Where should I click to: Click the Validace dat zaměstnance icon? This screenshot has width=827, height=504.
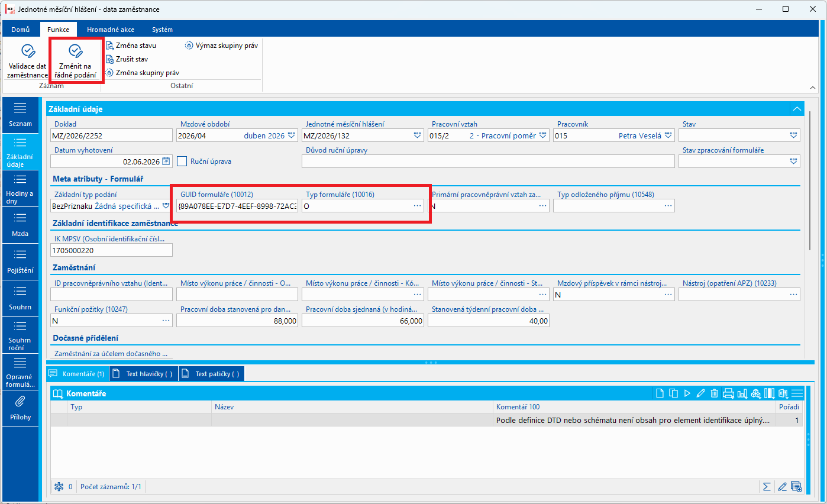pyautogui.click(x=28, y=50)
